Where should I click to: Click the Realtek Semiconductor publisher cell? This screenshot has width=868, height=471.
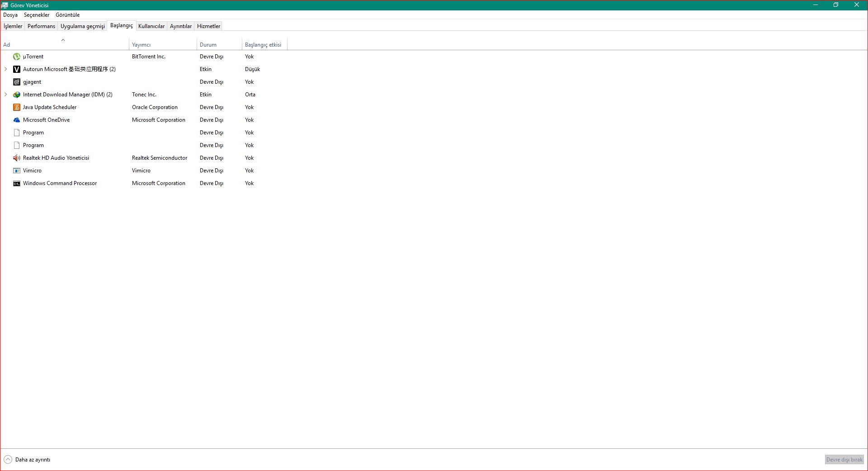pos(160,158)
